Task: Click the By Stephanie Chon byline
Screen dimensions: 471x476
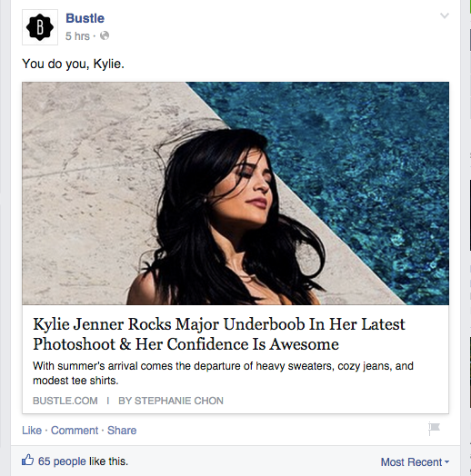Action: coord(171,401)
